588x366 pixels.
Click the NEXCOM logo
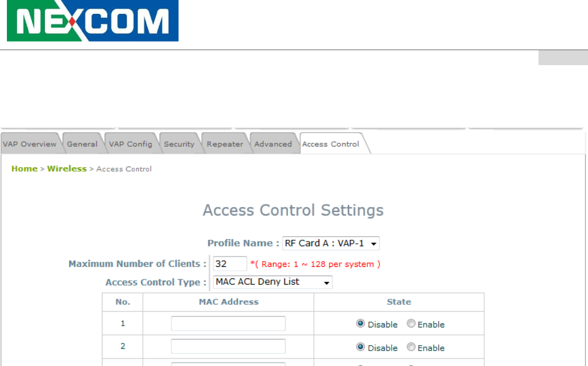click(x=92, y=21)
